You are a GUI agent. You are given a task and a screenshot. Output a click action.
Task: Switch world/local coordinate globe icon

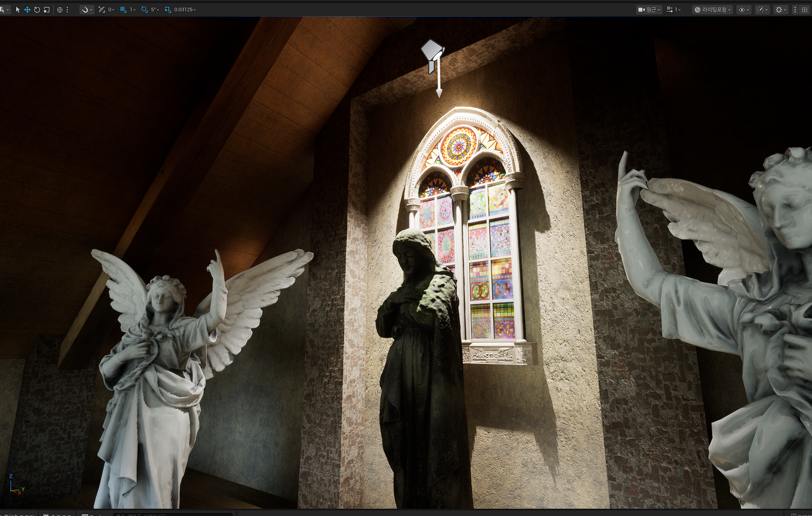point(60,10)
